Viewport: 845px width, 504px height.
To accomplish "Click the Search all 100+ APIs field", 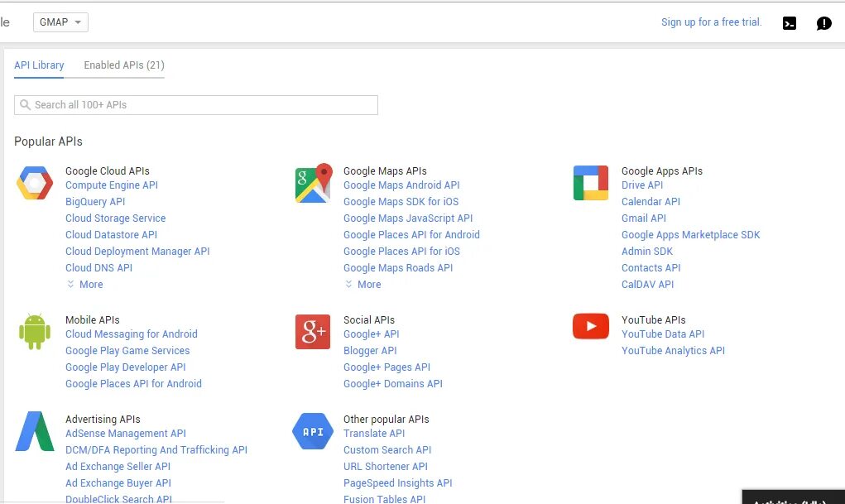I will tap(196, 105).
